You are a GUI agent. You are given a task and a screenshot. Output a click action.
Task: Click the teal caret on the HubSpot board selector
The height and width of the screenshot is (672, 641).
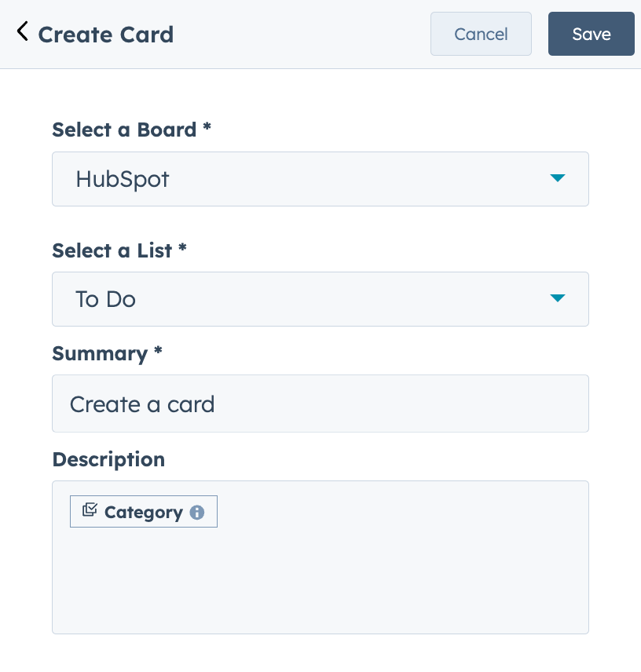point(558,178)
